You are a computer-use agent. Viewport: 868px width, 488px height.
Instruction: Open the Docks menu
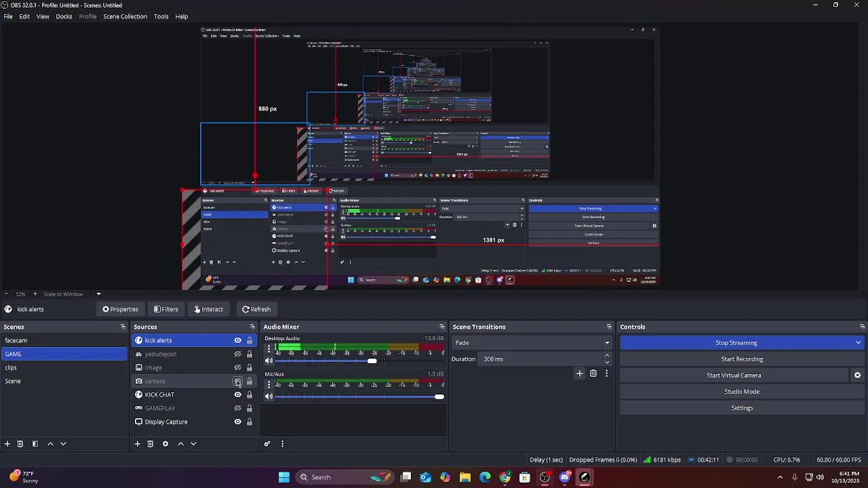click(64, 16)
